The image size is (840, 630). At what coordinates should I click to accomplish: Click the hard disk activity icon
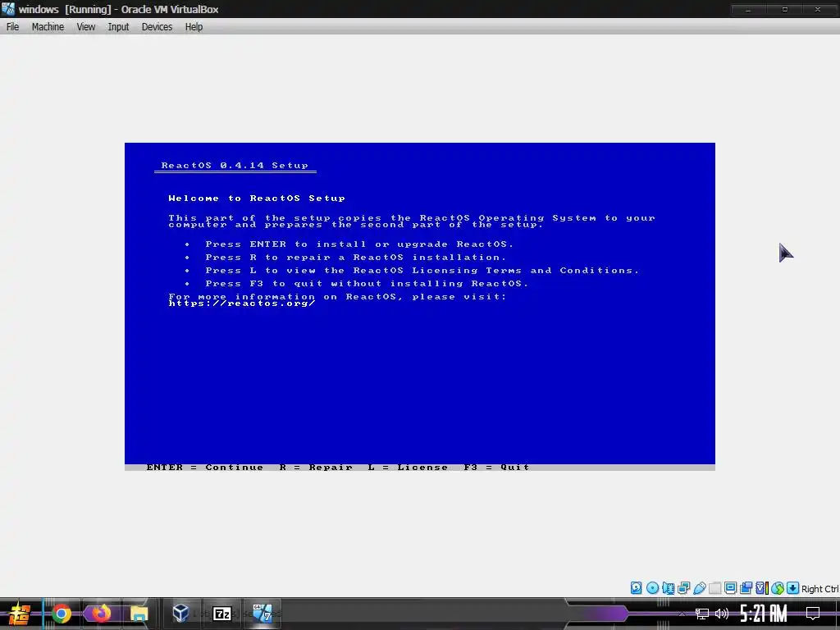(x=636, y=588)
